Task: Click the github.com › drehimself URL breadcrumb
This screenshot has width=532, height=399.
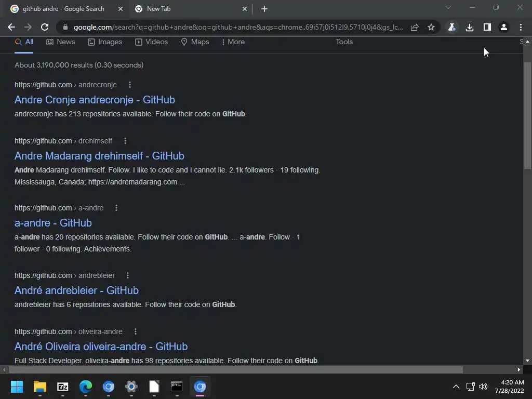Action: tap(63, 141)
